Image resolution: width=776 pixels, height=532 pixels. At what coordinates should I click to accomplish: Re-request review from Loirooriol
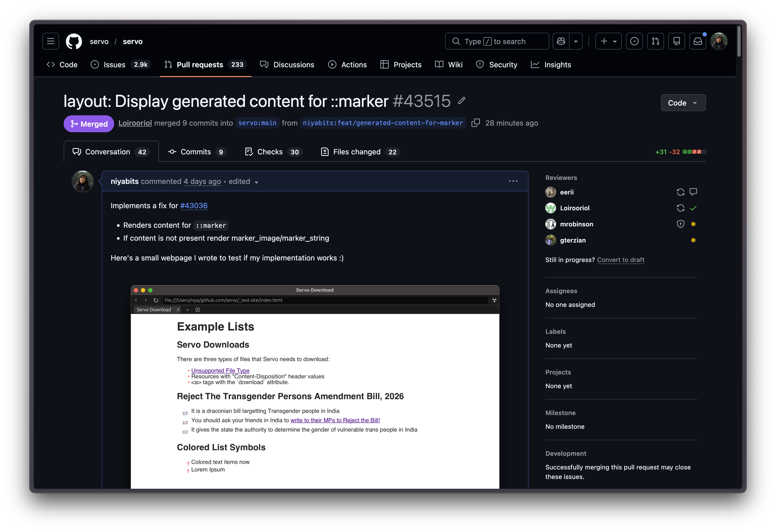pos(680,208)
